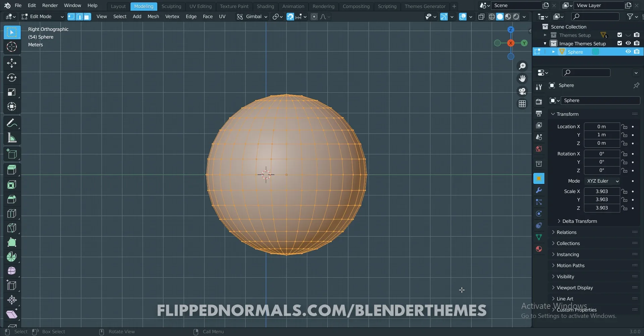644x336 pixels.
Task: Set the Location Y value field
Action: (x=602, y=135)
